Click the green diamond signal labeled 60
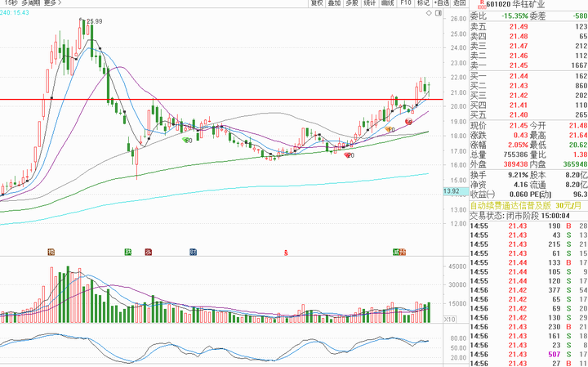Screen dimensions: 588x367 coord(186,140)
